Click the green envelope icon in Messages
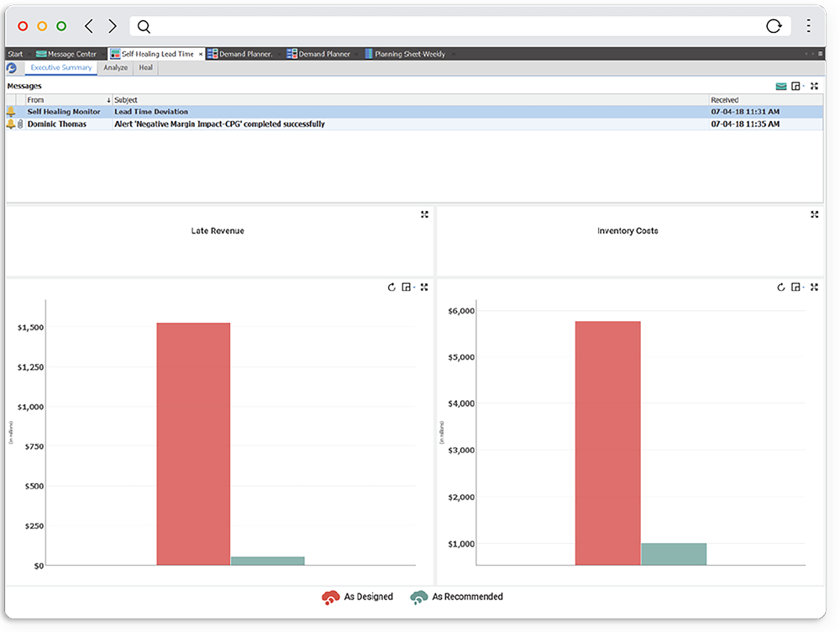Viewport: 840px width, 632px height. pos(781,86)
